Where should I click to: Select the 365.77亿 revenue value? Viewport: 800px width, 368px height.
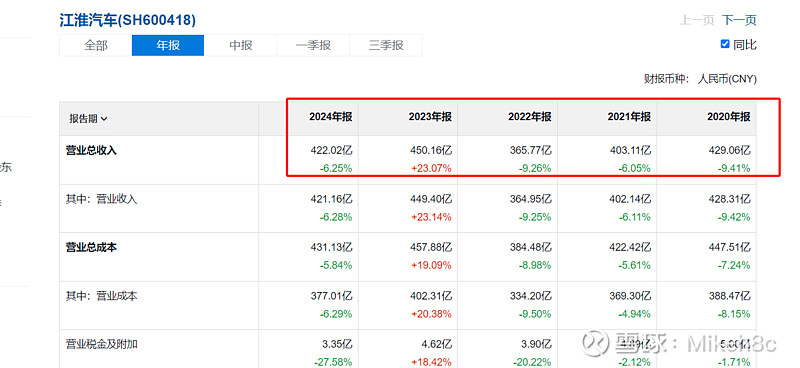pyautogui.click(x=530, y=151)
